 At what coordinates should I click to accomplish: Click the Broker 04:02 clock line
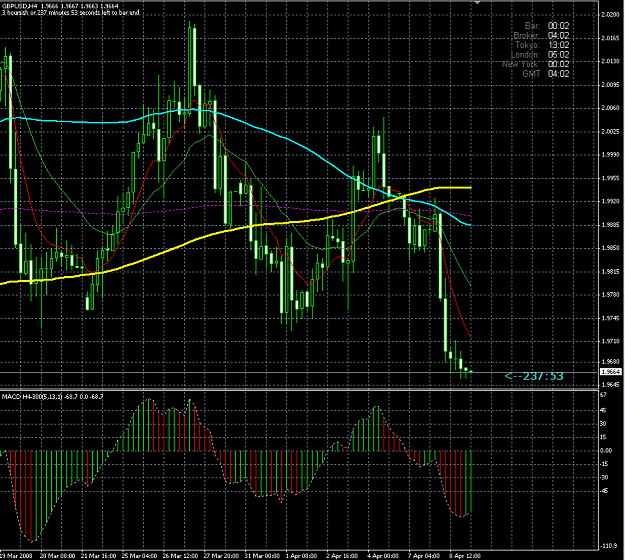541,35
